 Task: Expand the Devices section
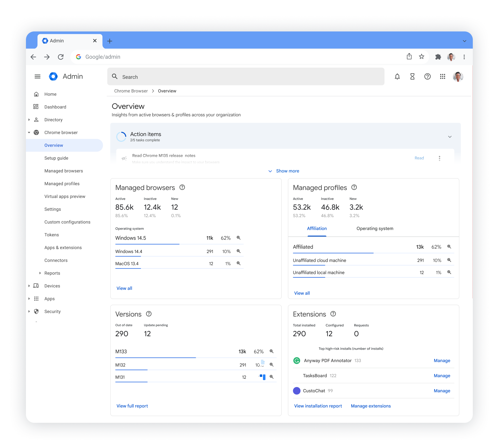coord(29,286)
